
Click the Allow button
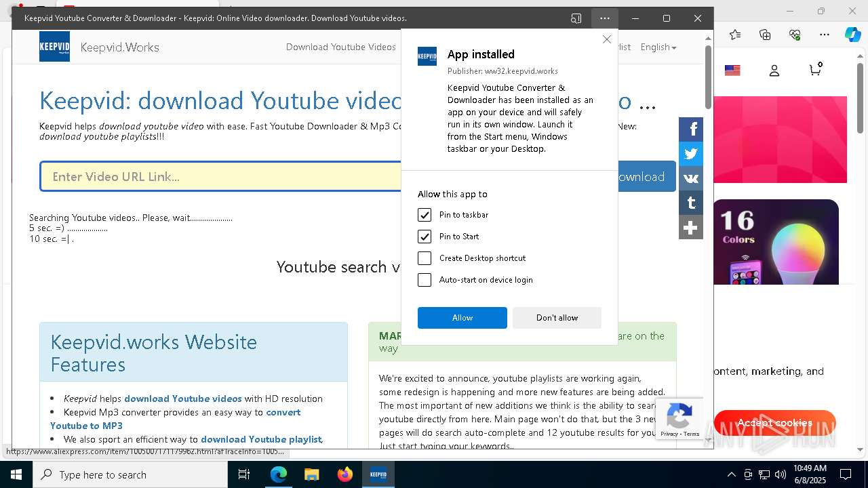tap(462, 318)
